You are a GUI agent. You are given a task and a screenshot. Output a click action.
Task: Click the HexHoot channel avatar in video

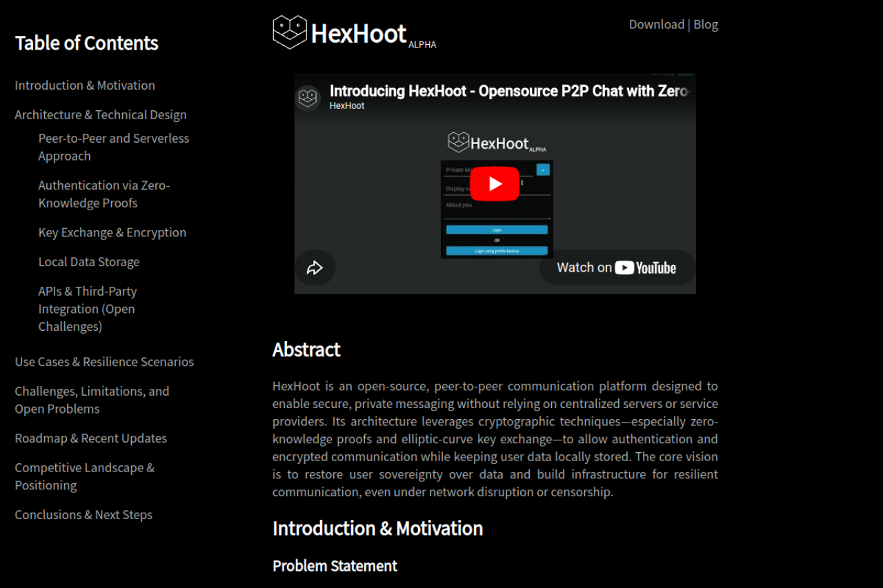click(x=308, y=98)
